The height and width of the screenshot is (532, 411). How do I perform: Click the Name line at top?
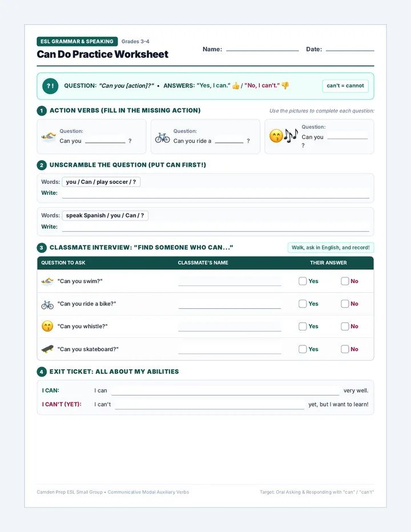click(x=263, y=50)
